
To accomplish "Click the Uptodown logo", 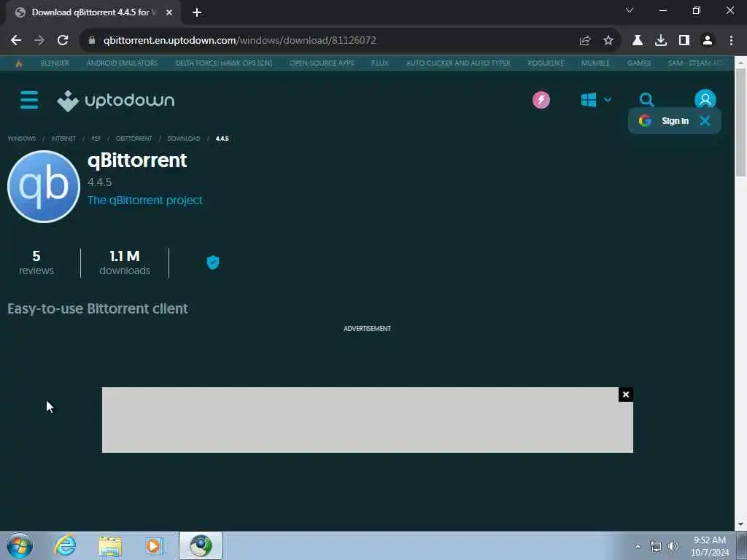I will (116, 101).
